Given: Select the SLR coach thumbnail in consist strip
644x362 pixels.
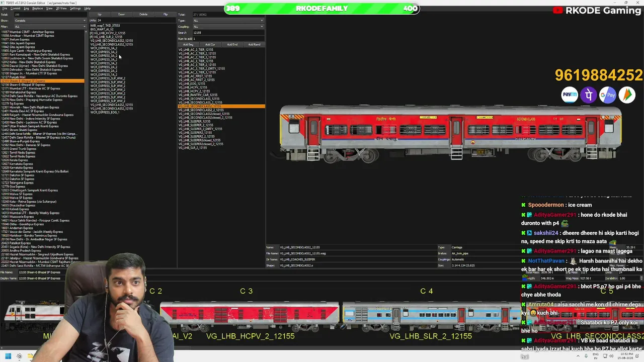Looking at the screenshot, I should [x=431, y=314].
